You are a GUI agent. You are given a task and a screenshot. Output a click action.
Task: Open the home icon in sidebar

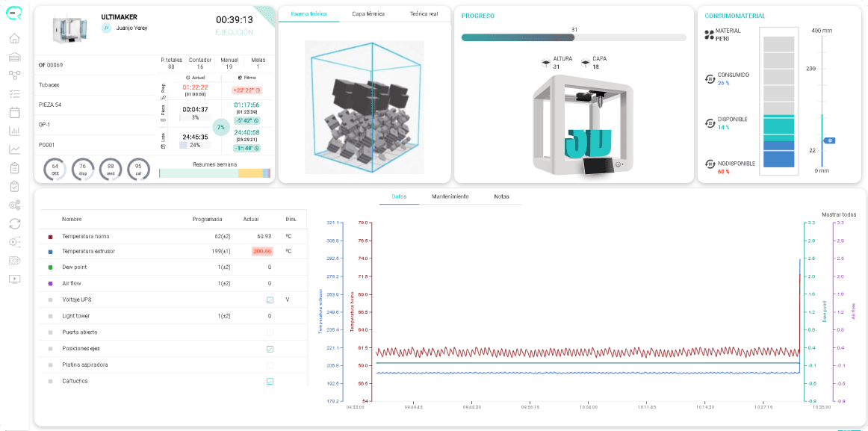(x=15, y=38)
